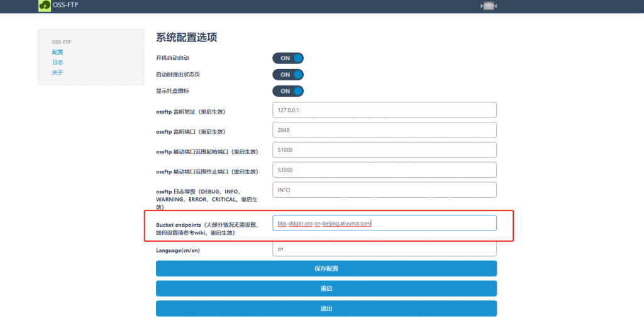Click the 保存配置 button
The image size is (644, 331).
326,269
